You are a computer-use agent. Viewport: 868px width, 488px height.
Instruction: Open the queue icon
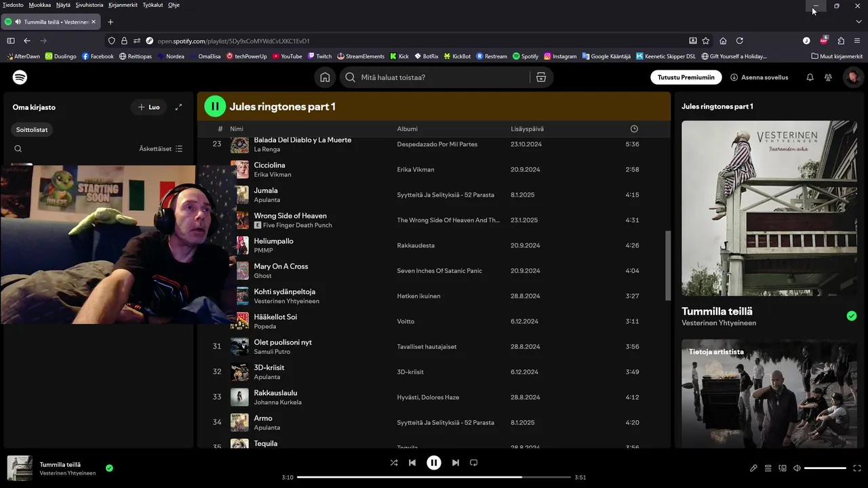tap(768, 468)
